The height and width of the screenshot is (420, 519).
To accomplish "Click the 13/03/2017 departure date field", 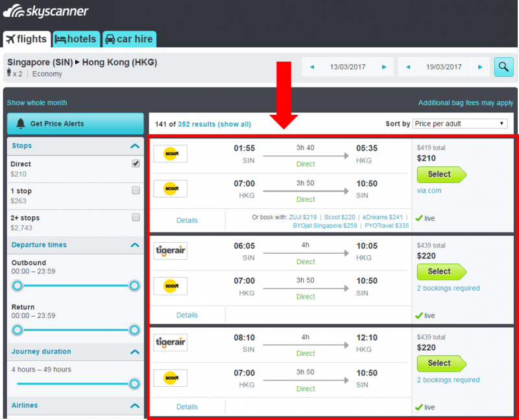I will coord(348,67).
